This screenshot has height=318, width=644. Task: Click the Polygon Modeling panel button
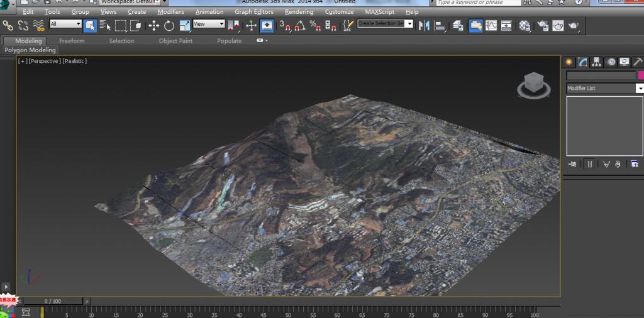click(30, 50)
